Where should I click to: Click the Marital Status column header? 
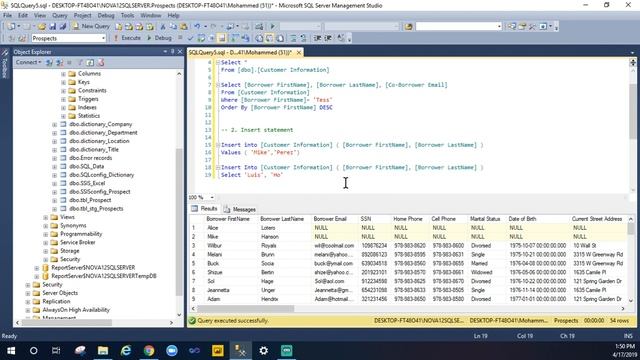click(485, 219)
